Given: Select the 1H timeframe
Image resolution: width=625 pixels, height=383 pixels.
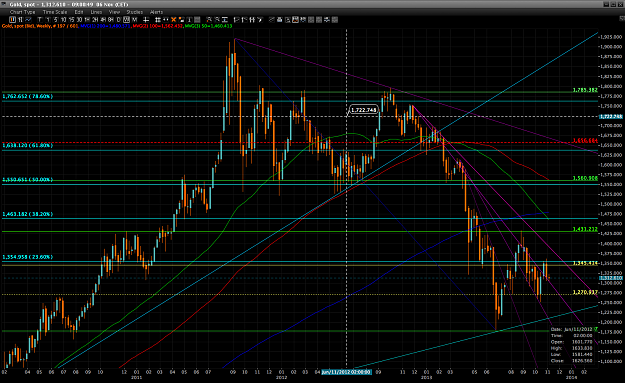Looking at the screenshot, I should [87, 20].
